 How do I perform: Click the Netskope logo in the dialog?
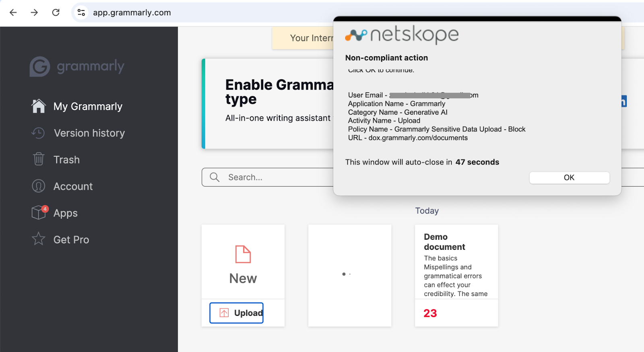click(402, 35)
